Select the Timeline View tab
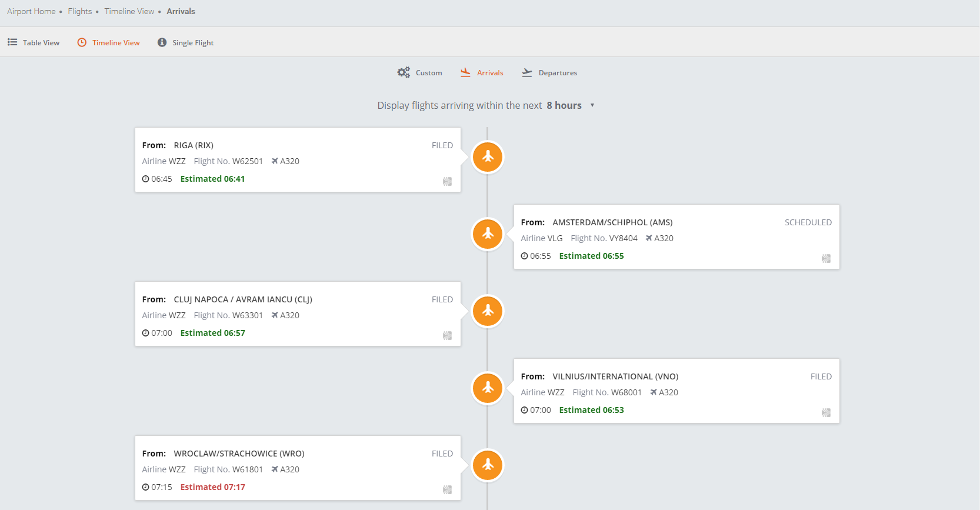The height and width of the screenshot is (510, 980). (109, 42)
